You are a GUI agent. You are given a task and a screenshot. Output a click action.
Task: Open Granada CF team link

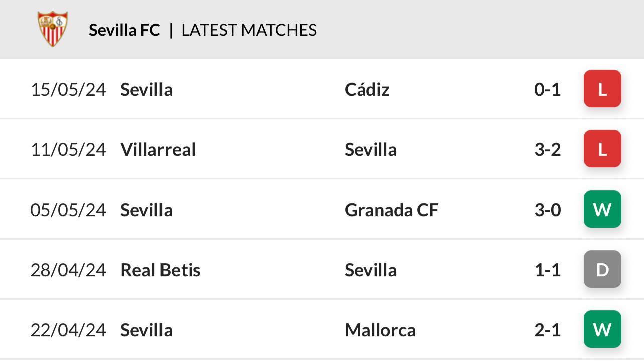point(391,210)
